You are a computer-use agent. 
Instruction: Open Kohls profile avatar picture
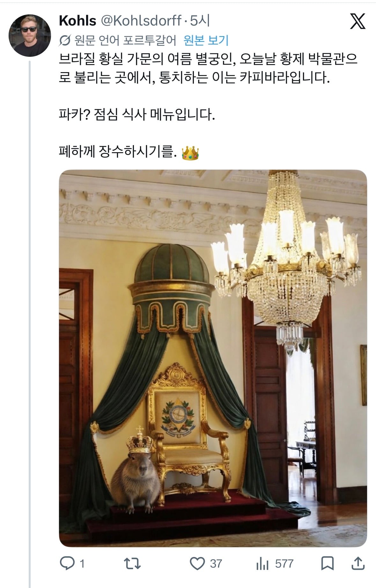(30, 35)
